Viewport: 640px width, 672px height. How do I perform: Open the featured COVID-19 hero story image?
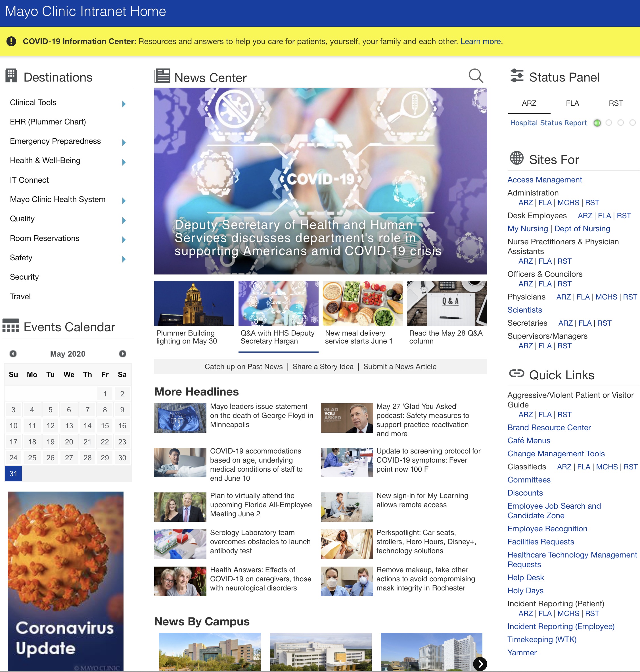click(x=320, y=181)
